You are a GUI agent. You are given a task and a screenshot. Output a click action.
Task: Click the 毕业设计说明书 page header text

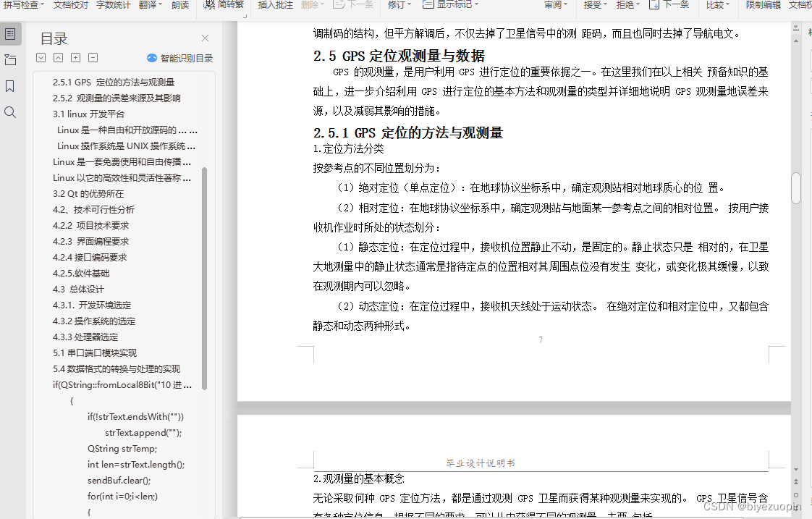481,463
